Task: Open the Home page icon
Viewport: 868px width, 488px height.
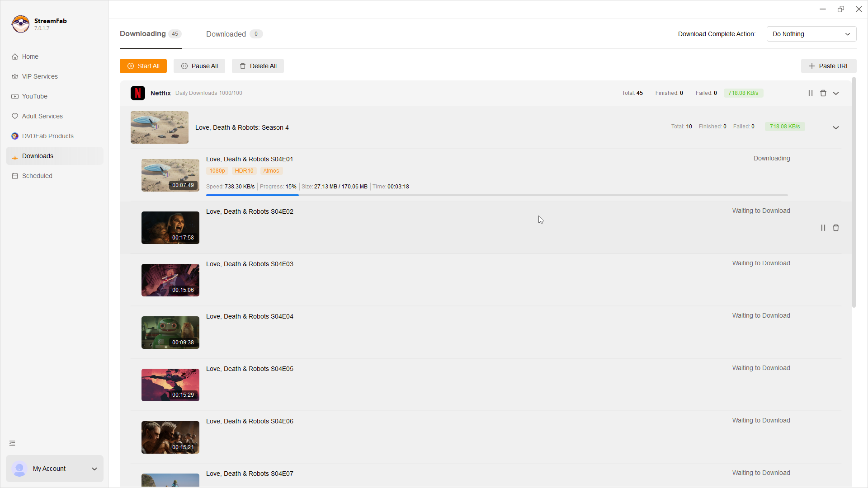Action: (x=15, y=56)
